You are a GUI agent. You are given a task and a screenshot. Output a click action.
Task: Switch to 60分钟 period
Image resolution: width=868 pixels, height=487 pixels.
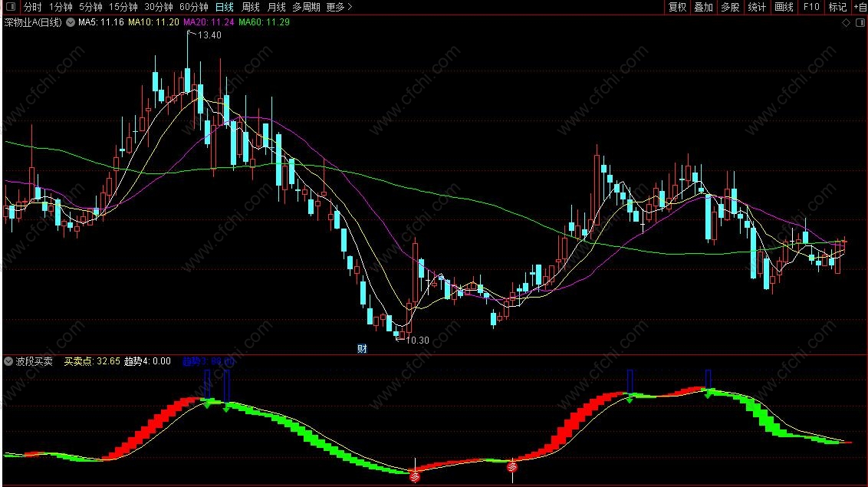(x=194, y=7)
